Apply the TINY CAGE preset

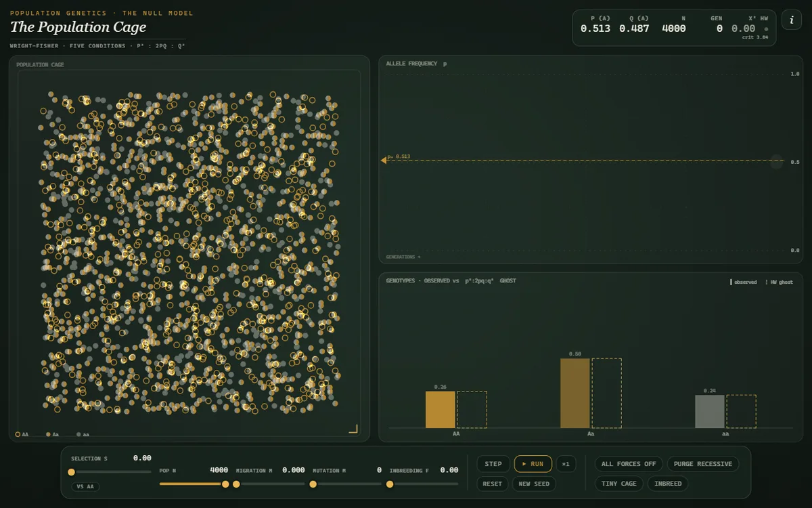(619, 484)
